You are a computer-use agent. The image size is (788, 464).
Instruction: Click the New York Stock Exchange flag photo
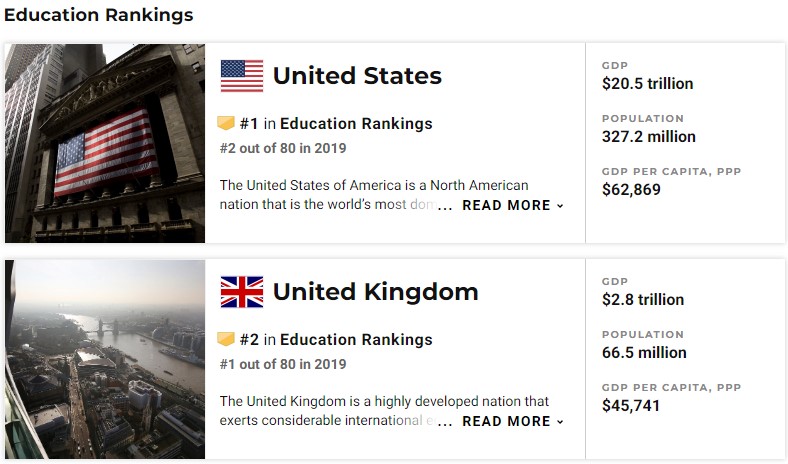pyautogui.click(x=105, y=143)
